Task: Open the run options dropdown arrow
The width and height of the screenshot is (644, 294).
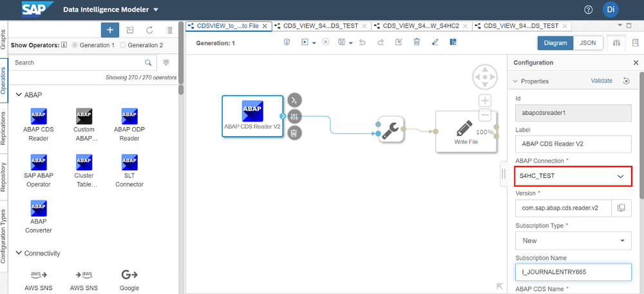Action: click(x=314, y=43)
